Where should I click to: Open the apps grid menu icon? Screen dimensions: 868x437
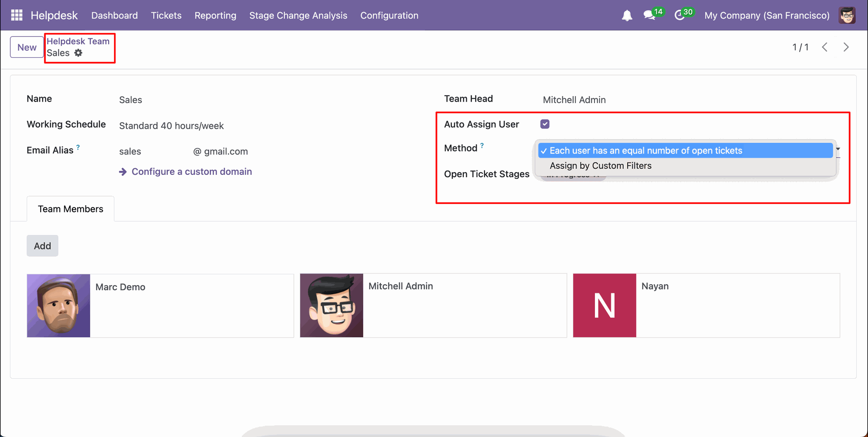click(x=17, y=15)
